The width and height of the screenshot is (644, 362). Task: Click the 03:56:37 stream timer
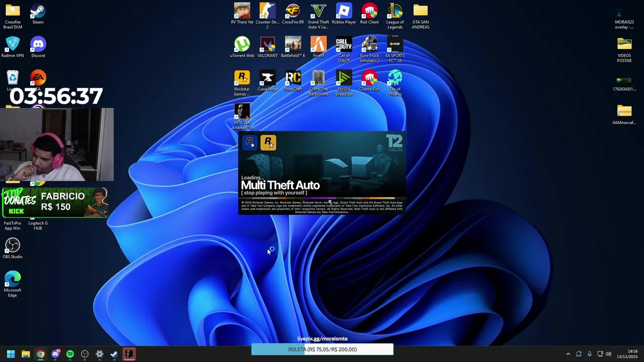[x=56, y=97]
